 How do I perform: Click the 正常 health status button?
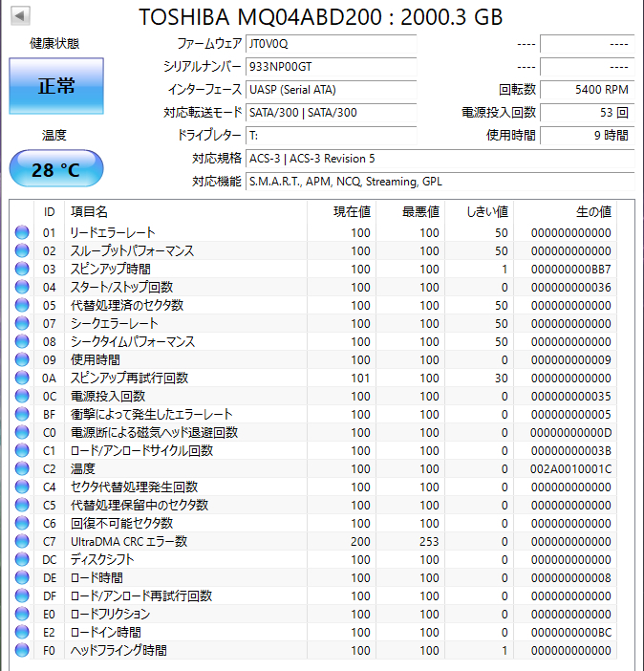click(x=56, y=86)
